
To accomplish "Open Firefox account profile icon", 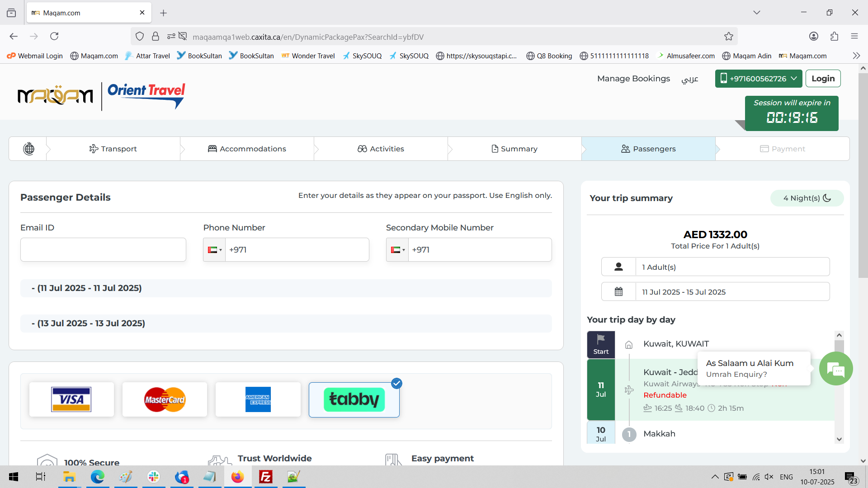I will (x=813, y=37).
